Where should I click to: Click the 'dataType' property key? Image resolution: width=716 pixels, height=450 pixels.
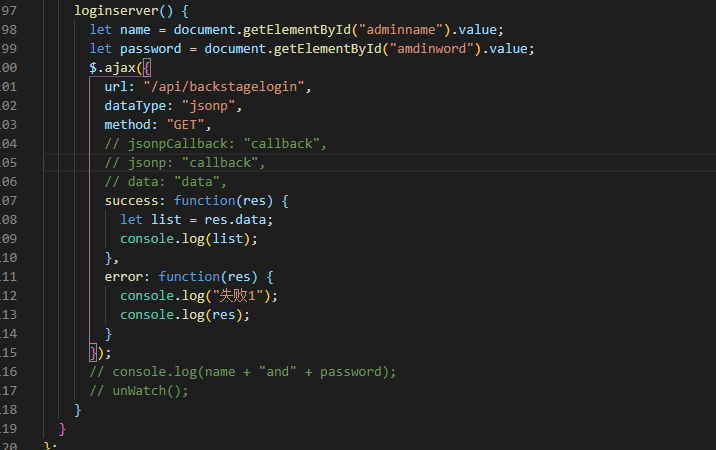[x=135, y=106]
